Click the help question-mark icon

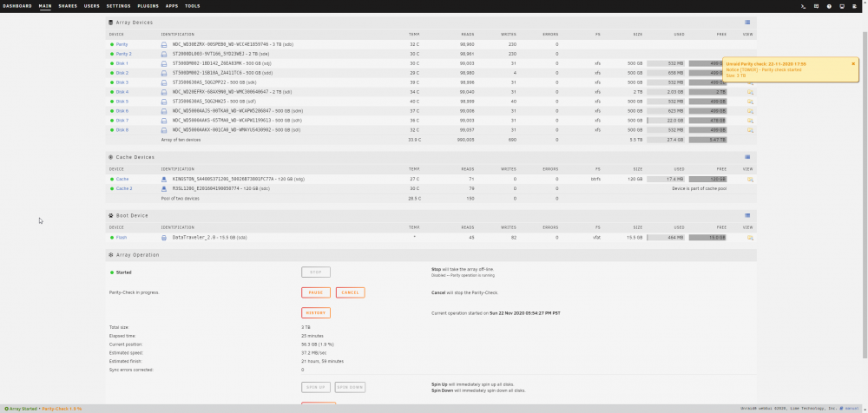[x=829, y=6]
